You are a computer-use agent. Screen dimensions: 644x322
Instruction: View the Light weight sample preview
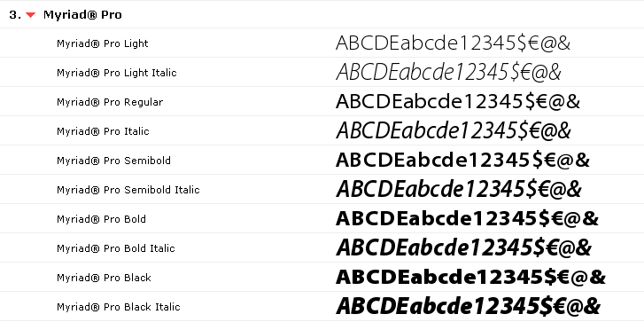coord(453,43)
